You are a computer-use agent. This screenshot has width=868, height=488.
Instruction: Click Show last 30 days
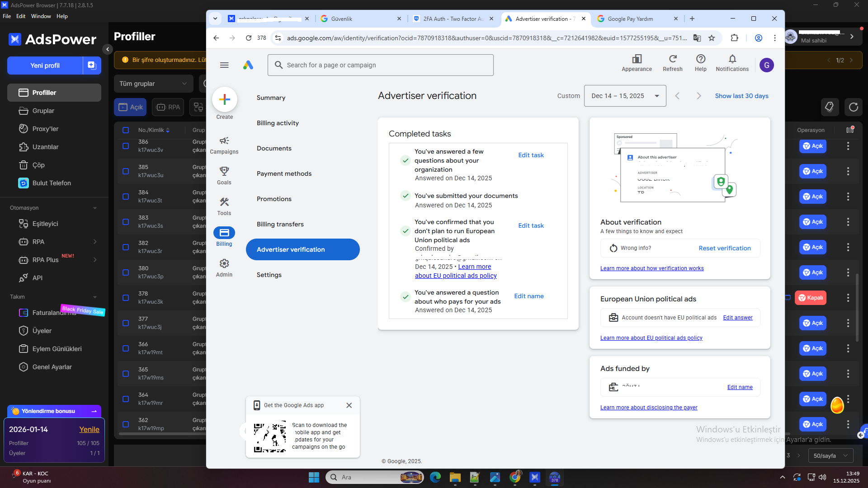pos(742,96)
